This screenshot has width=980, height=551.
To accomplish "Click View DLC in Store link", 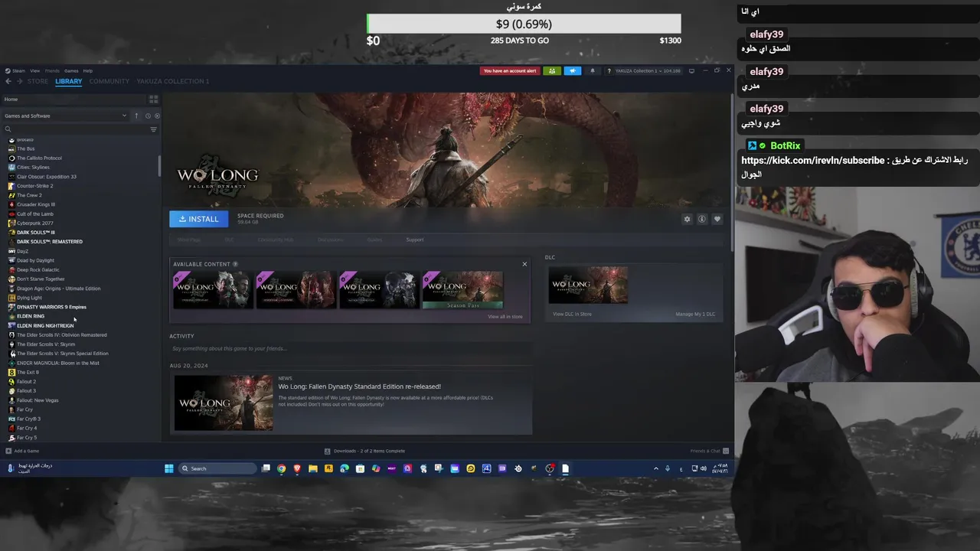I will tap(572, 315).
